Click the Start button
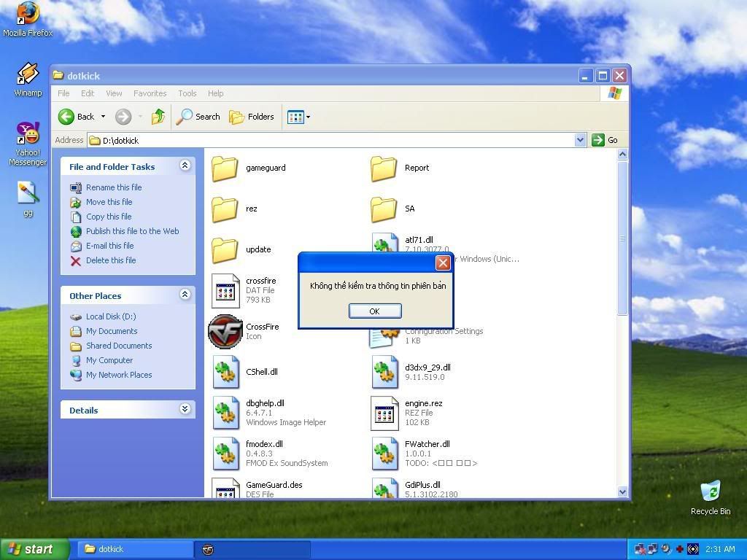This screenshot has height=560, width=747. pos(34,549)
